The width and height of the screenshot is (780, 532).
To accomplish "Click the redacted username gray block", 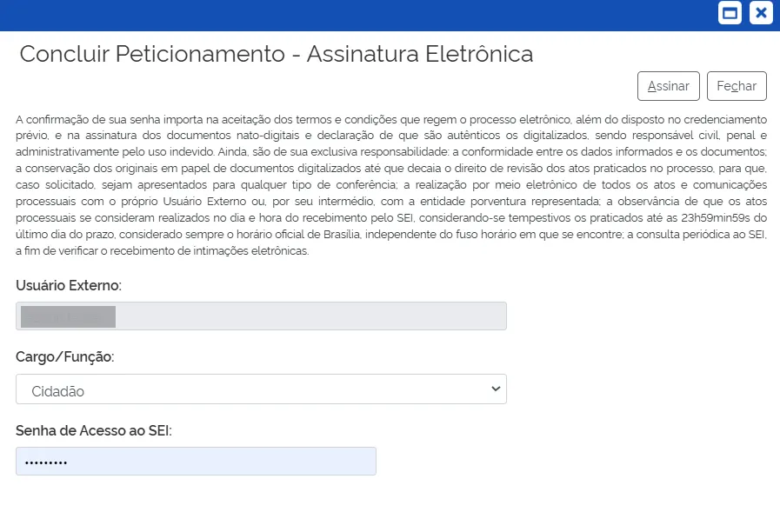I will (x=68, y=316).
